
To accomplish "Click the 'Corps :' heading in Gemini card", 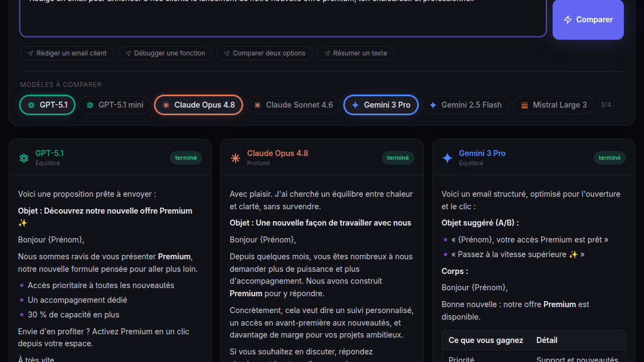I will 455,271.
